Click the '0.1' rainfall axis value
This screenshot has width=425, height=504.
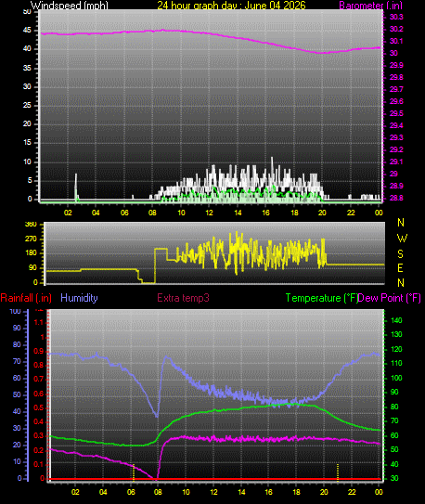pyautogui.click(x=39, y=464)
